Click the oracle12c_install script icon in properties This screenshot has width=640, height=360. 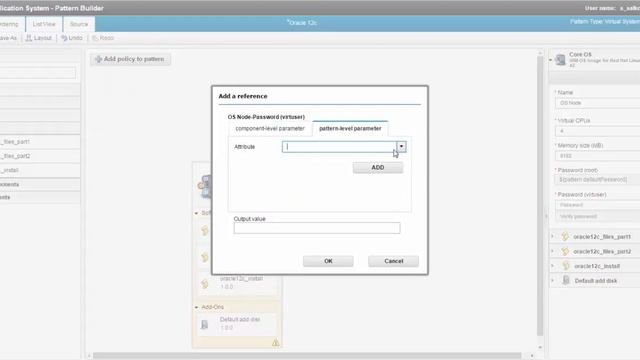click(565, 266)
